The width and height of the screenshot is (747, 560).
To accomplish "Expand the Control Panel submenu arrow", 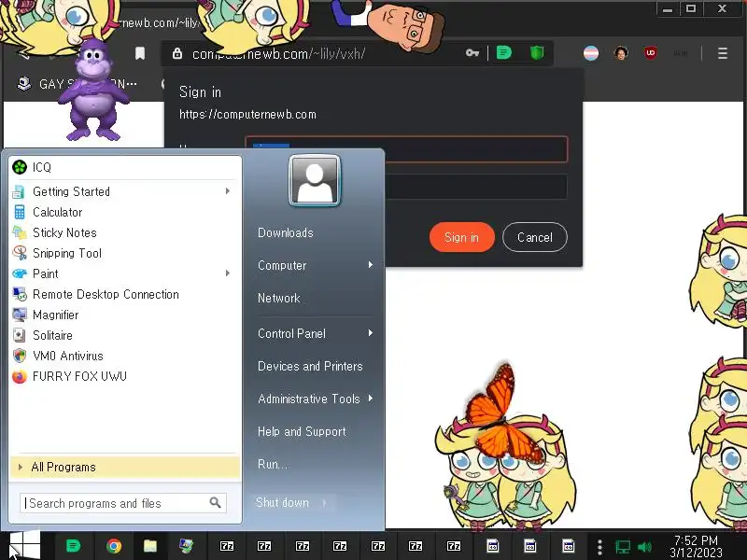I will pyautogui.click(x=370, y=333).
